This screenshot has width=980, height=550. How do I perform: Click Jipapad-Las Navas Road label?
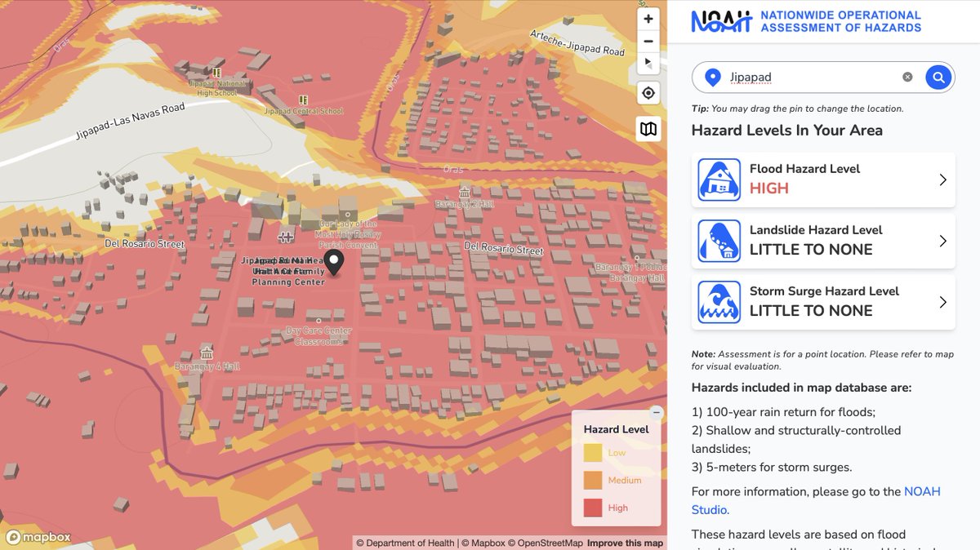pyautogui.click(x=131, y=121)
